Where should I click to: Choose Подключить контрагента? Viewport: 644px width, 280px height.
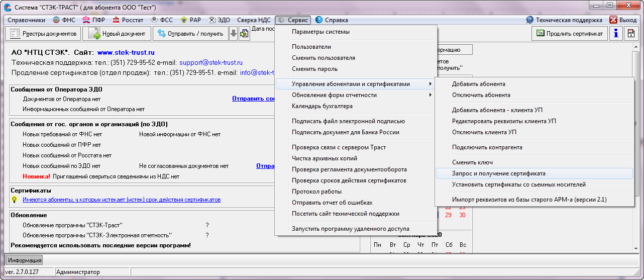pyautogui.click(x=534, y=147)
